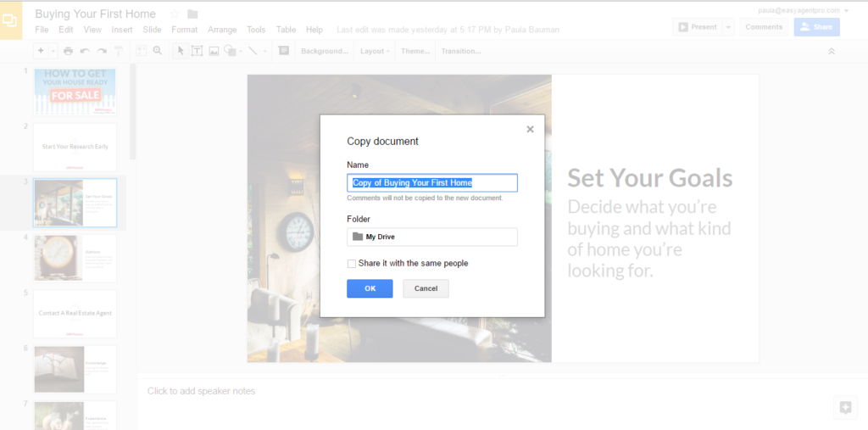Click Cancel in Copy document dialog
The image size is (868, 430).
426,288
